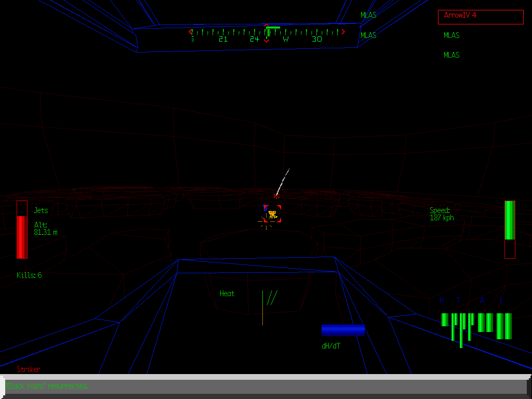The height and width of the screenshot is (399, 532).
Task: Click the green Speed throttle bar
Action: [510, 220]
